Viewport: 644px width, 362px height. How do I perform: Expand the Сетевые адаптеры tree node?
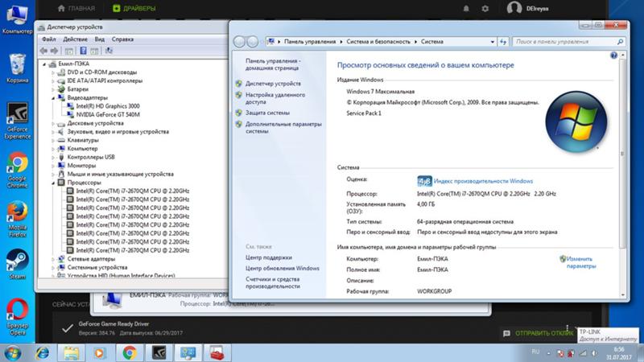click(x=53, y=259)
